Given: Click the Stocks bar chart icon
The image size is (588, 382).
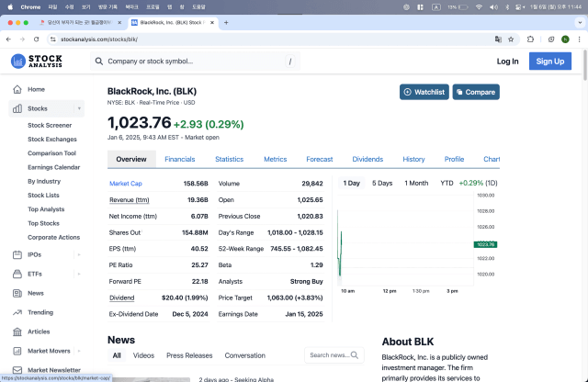Looking at the screenshot, I should coord(17,108).
